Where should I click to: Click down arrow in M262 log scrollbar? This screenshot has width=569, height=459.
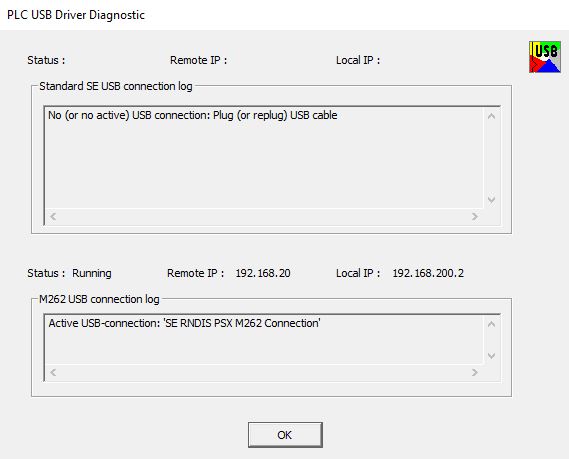[x=491, y=356]
